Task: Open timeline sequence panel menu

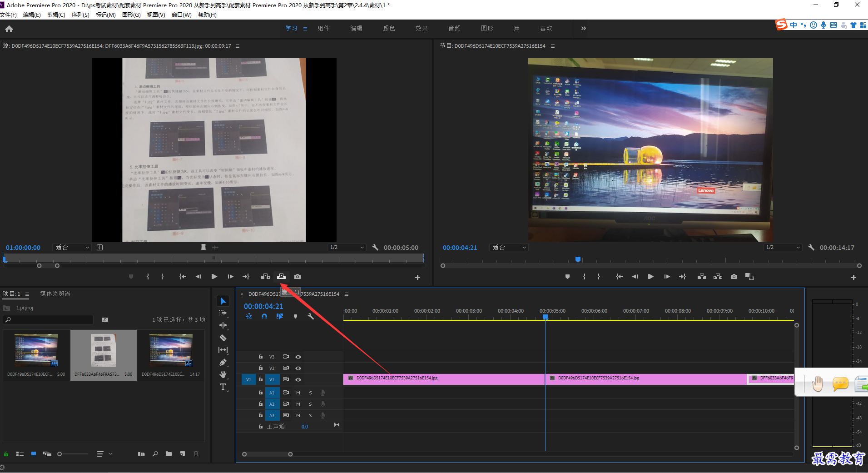Action: 347,294
